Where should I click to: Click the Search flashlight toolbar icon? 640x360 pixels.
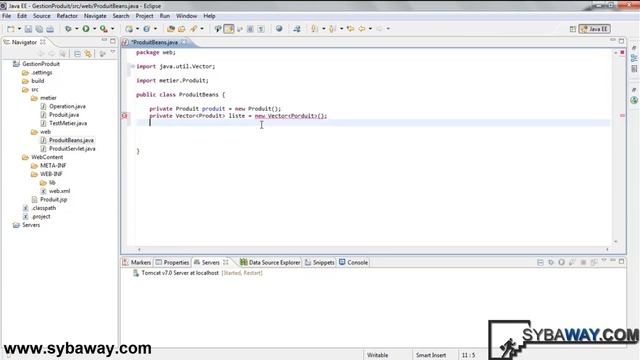(193, 29)
